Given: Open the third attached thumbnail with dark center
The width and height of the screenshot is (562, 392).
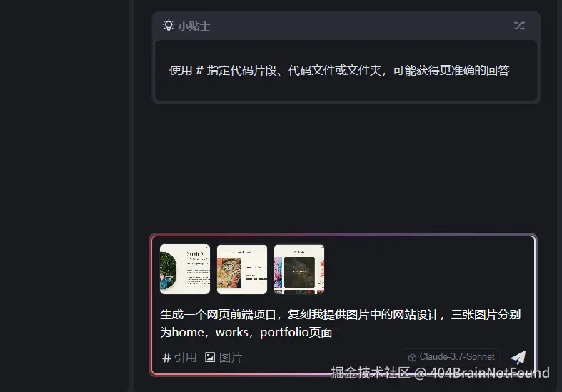Looking at the screenshot, I should click(x=299, y=269).
